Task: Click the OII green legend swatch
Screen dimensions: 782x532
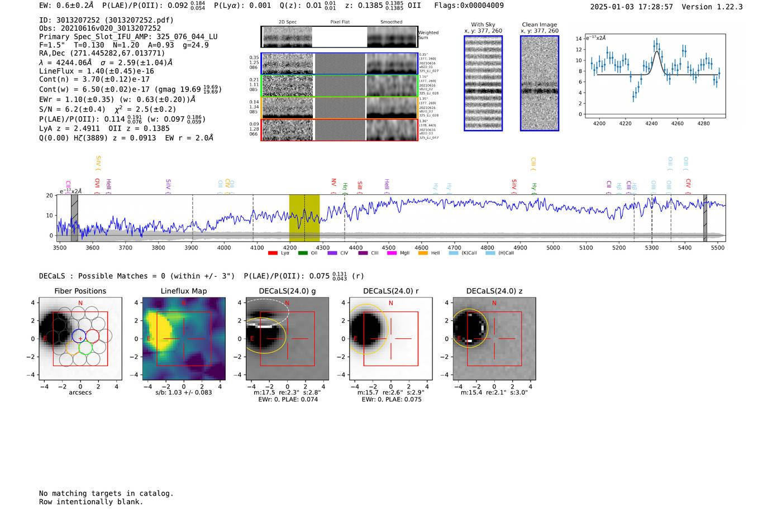Action: point(303,253)
